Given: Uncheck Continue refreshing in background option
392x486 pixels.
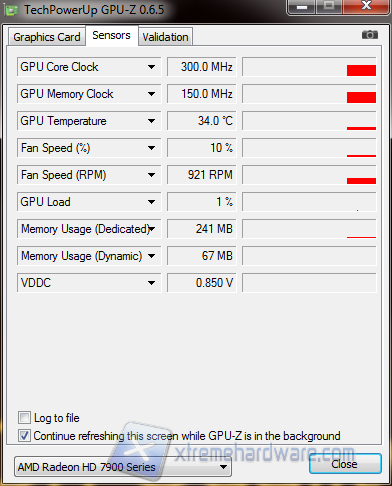Looking at the screenshot, I should (x=24, y=435).
